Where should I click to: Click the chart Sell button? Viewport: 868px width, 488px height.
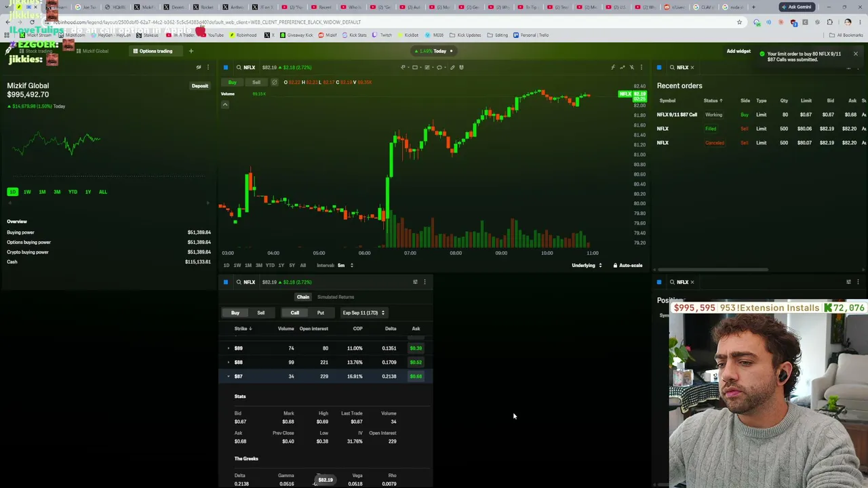tap(256, 82)
